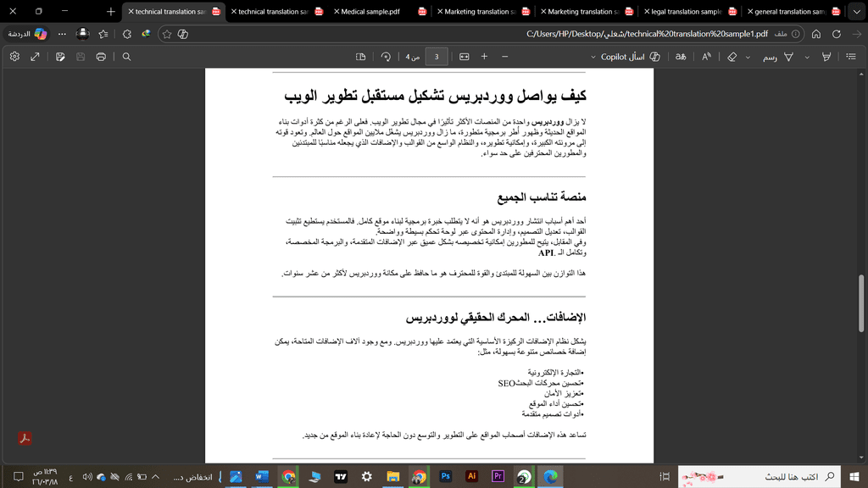The image size is (868, 488).
Task: Open the table of contents panel
Action: [851, 57]
